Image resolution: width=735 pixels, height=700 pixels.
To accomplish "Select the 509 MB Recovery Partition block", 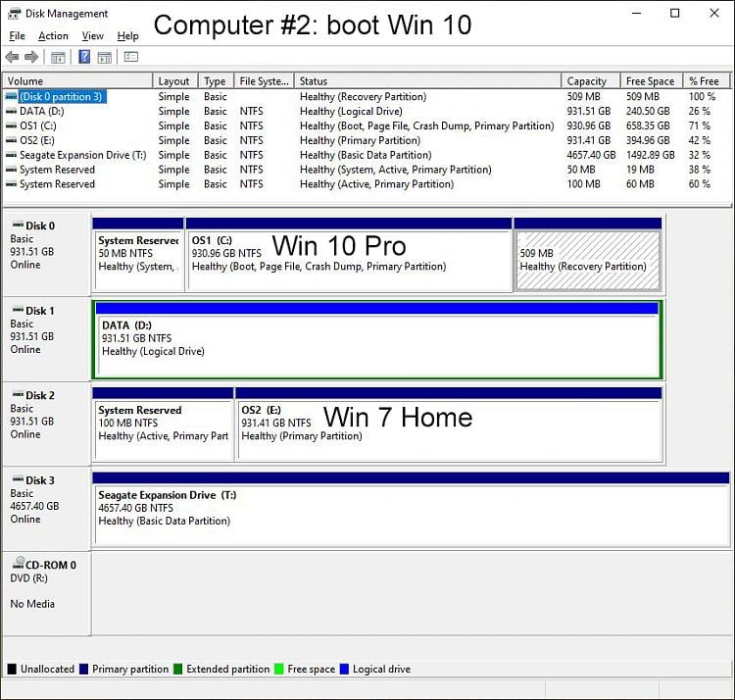I will (x=588, y=255).
